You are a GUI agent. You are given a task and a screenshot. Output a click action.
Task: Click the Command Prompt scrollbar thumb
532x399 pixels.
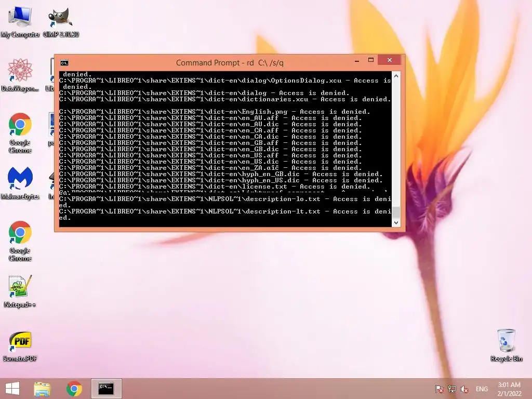pos(396,212)
